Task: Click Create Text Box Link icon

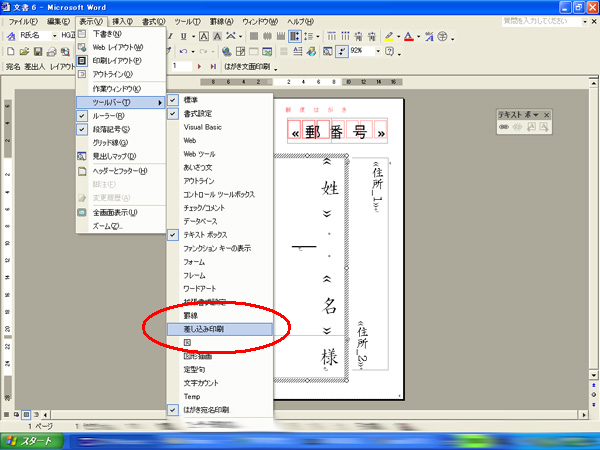Action: [x=504, y=127]
